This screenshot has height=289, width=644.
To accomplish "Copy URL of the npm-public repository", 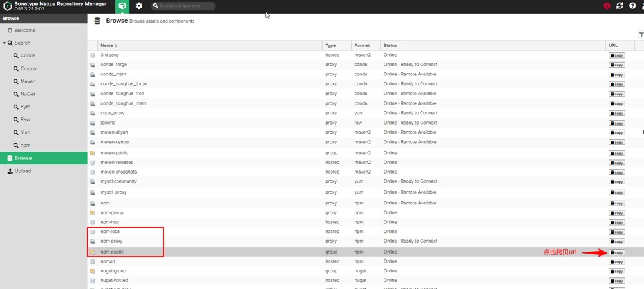I will pos(617,252).
